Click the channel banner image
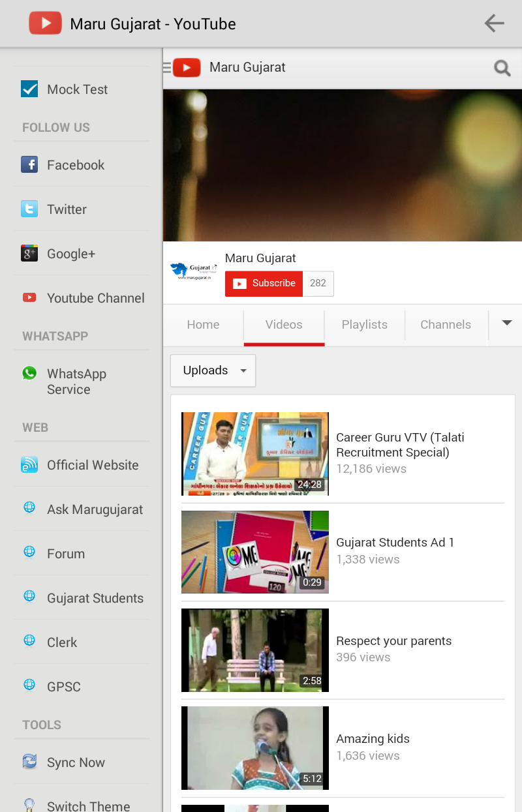Screen dimensions: 522x812 (343, 166)
